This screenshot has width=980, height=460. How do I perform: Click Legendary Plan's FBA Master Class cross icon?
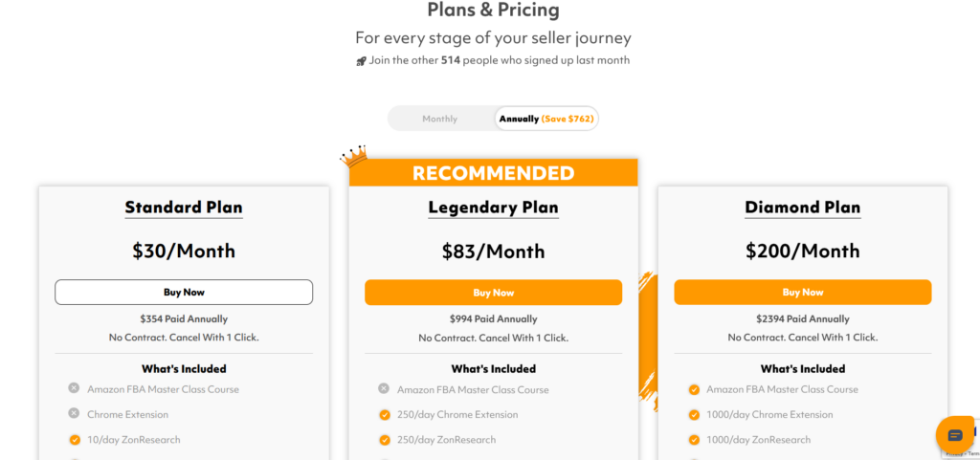click(384, 388)
